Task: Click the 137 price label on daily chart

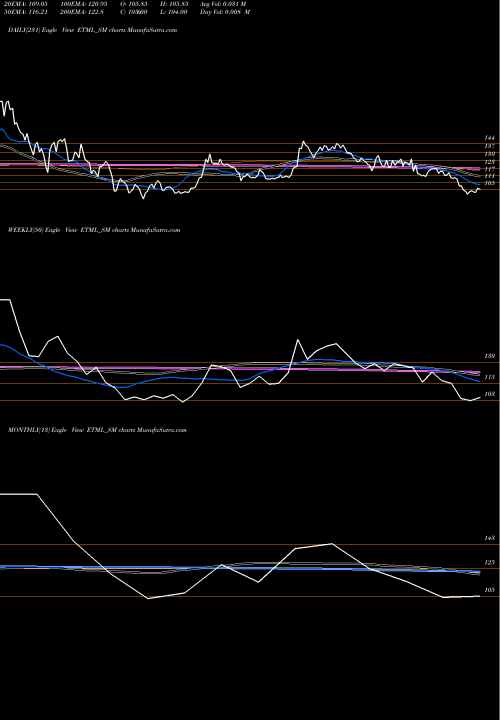Action: [x=489, y=146]
